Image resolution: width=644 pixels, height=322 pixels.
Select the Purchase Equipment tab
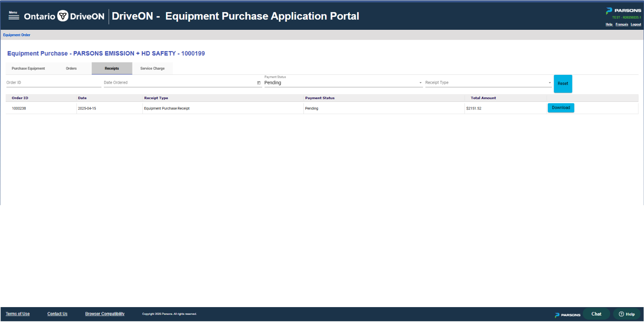tap(28, 68)
